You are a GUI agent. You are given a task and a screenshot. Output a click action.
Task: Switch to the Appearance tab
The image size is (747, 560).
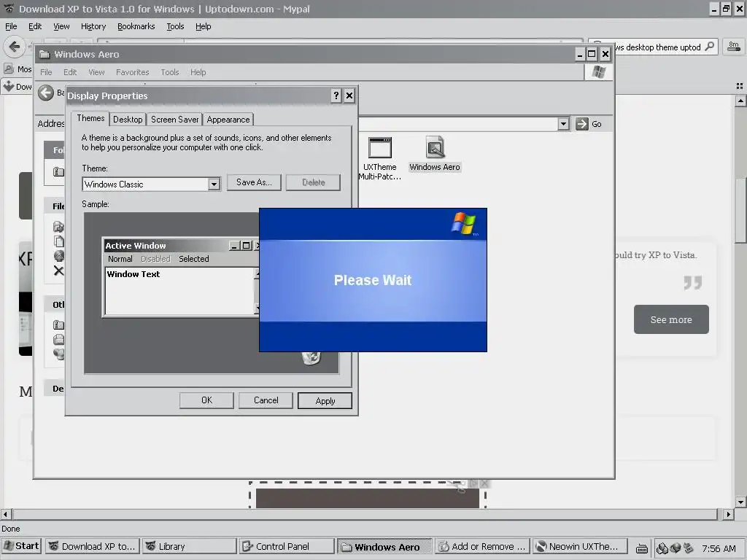228,120
